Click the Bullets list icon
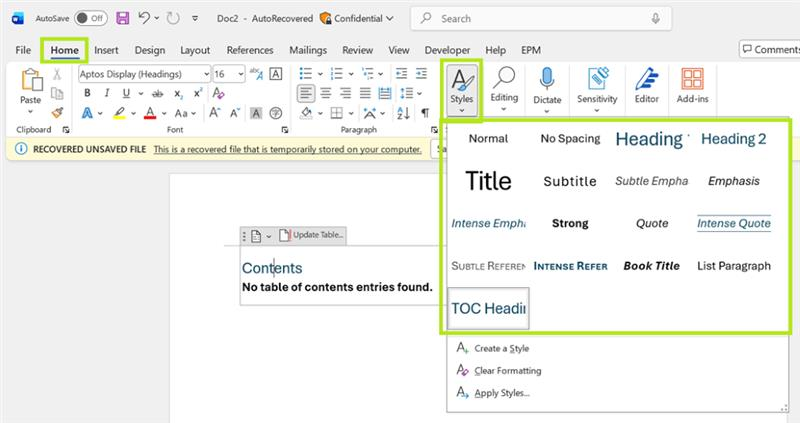 pos(306,74)
